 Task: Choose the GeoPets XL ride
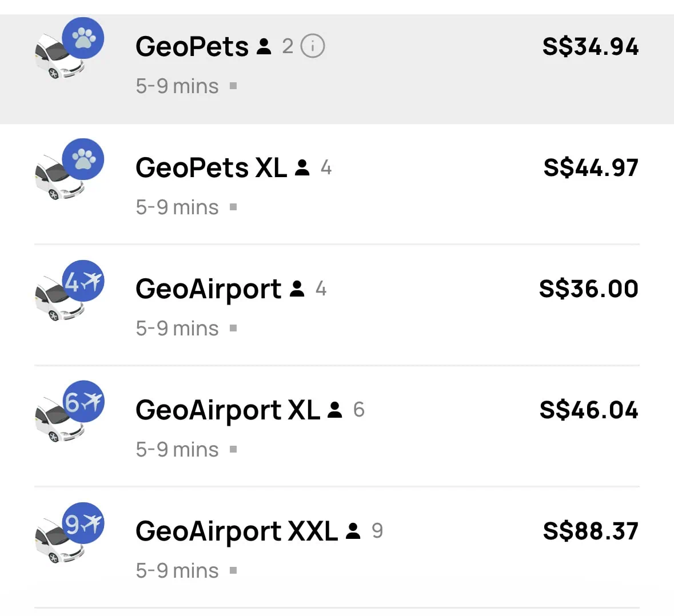point(211,167)
